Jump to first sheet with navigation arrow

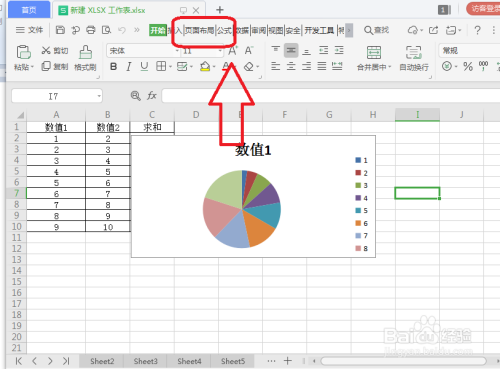(x=19, y=361)
